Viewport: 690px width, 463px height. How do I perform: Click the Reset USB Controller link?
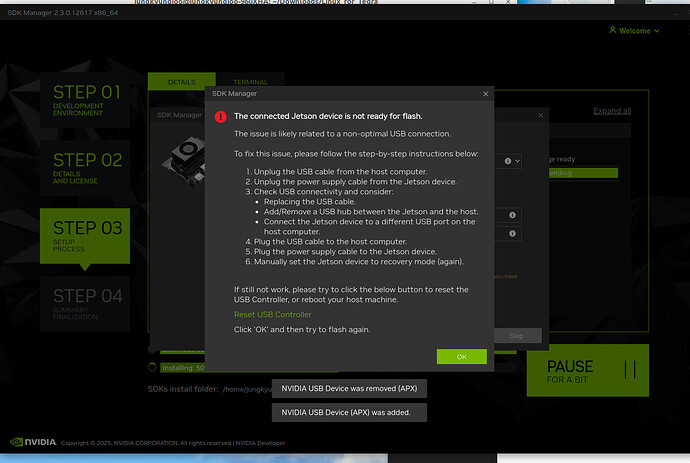[272, 314]
